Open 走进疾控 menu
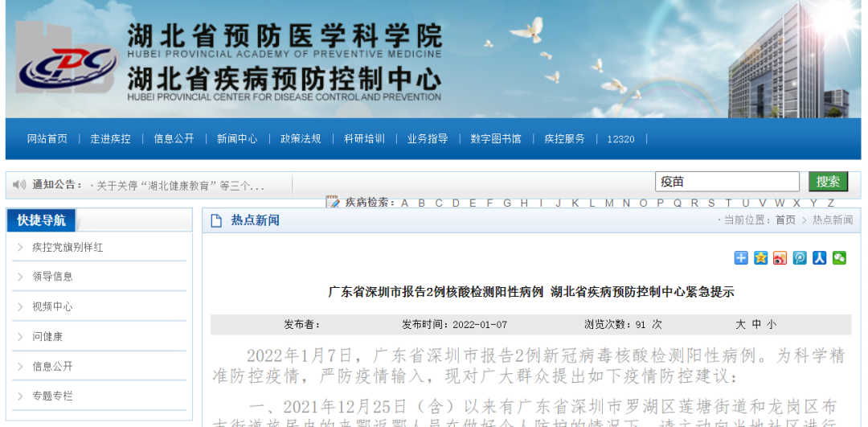 tap(111, 139)
